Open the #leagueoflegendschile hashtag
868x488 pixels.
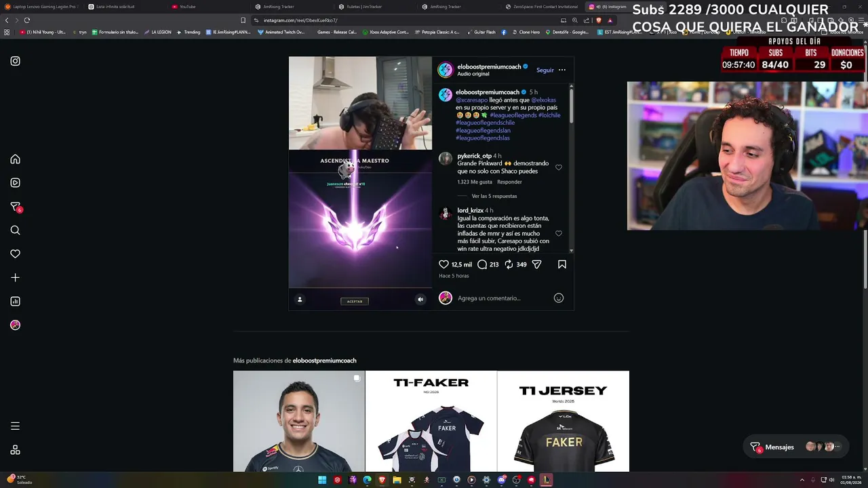[x=485, y=123]
